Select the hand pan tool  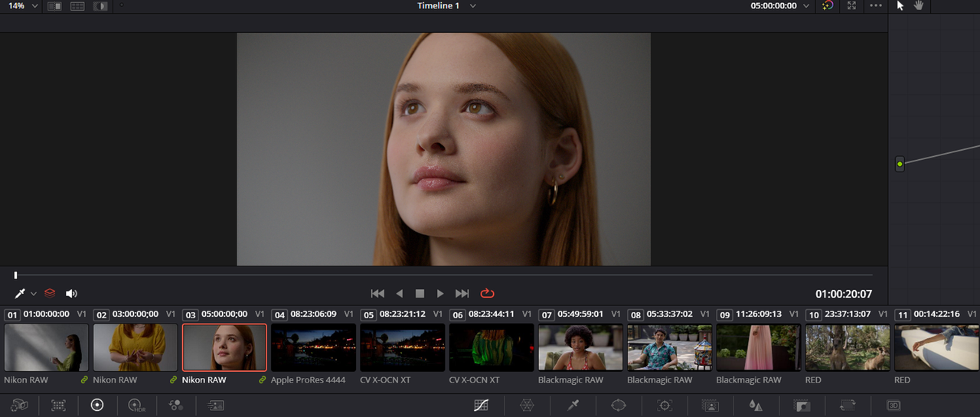(919, 5)
